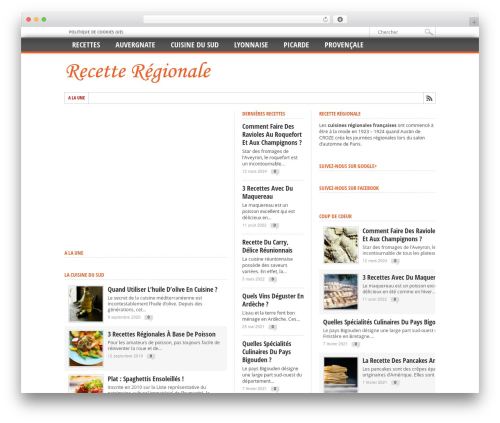500x423 pixels.
Task: Click comment count badge under Recettes À Base De Poisson
Action: [x=151, y=356]
